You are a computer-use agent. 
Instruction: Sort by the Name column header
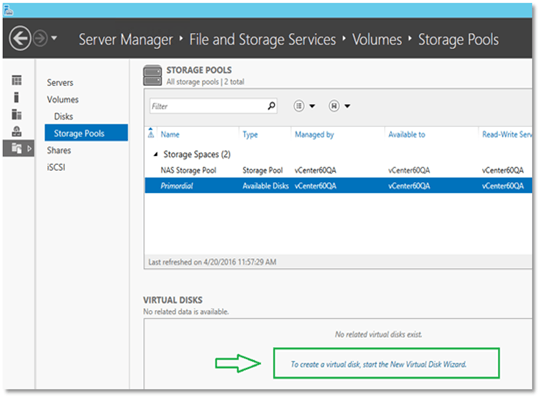170,134
